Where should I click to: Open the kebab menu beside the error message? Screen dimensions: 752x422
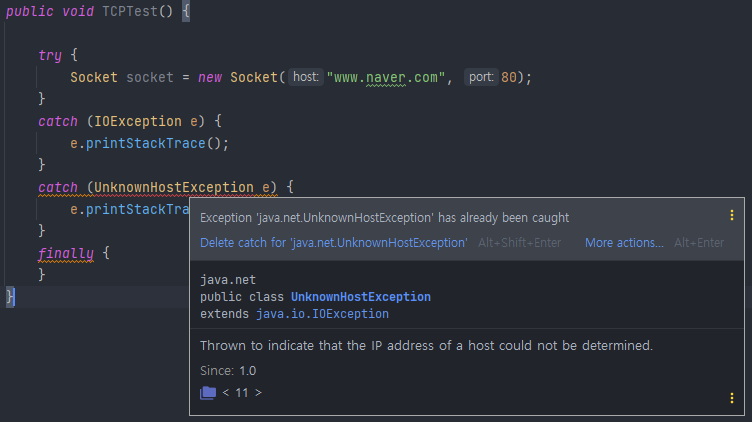(x=732, y=215)
